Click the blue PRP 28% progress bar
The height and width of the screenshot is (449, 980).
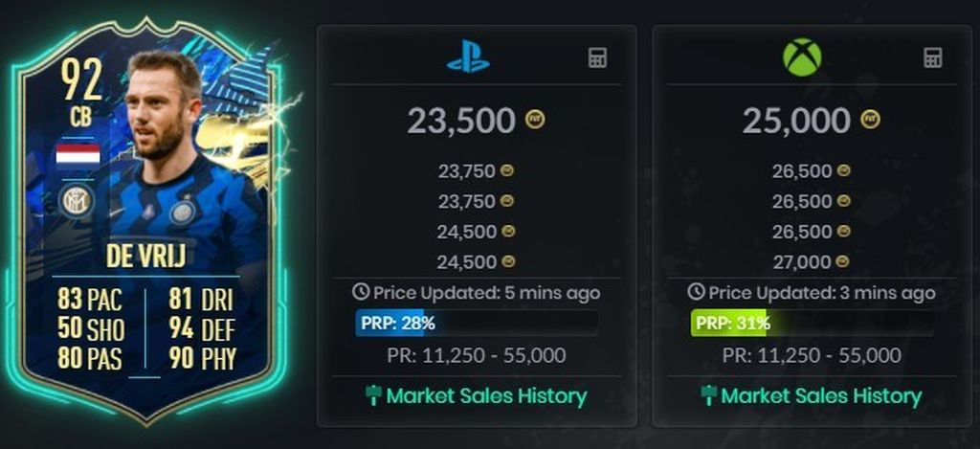click(478, 324)
